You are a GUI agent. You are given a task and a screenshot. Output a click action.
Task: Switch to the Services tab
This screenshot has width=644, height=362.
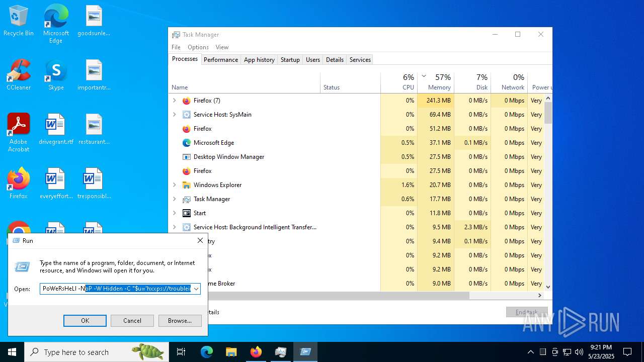(360, 60)
